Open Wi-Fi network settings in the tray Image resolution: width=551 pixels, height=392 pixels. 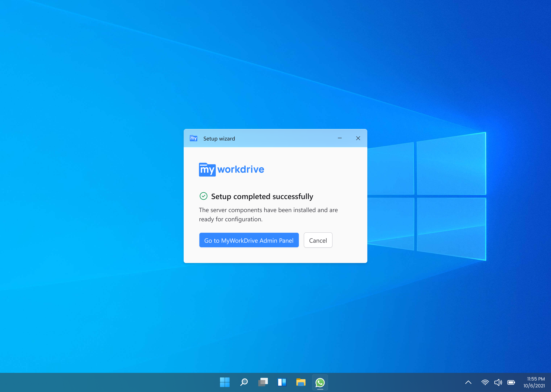click(x=485, y=382)
